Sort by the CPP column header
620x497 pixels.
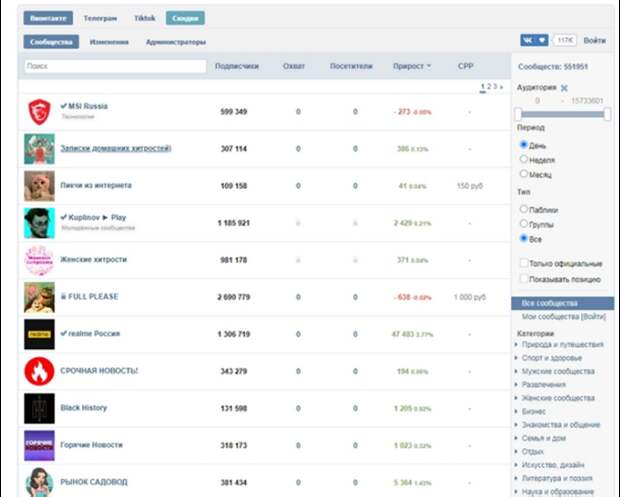tap(465, 66)
